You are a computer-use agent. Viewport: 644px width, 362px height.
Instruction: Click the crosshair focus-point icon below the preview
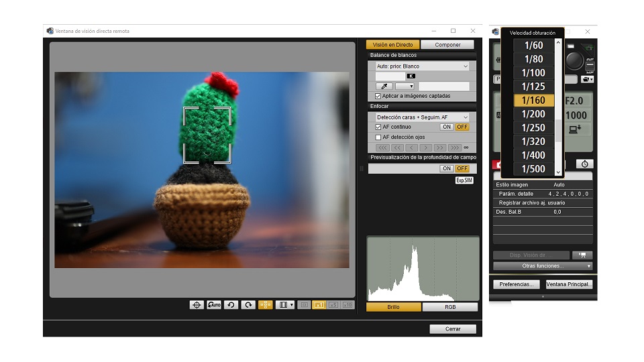pos(197,304)
